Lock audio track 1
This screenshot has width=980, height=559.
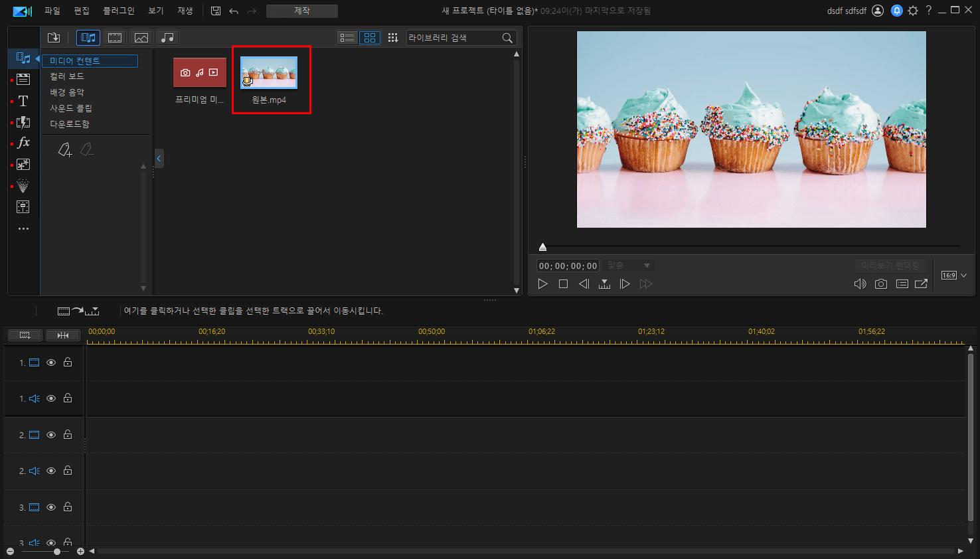pyautogui.click(x=68, y=398)
